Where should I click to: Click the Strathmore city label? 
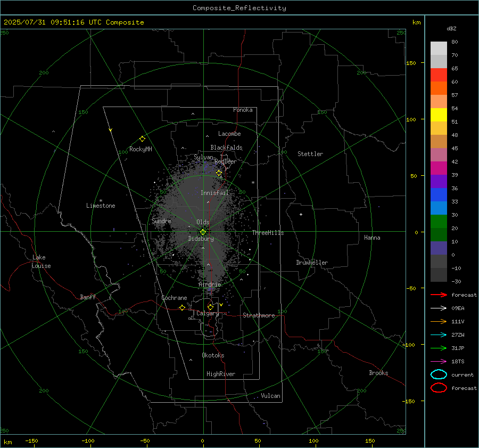[x=259, y=315]
